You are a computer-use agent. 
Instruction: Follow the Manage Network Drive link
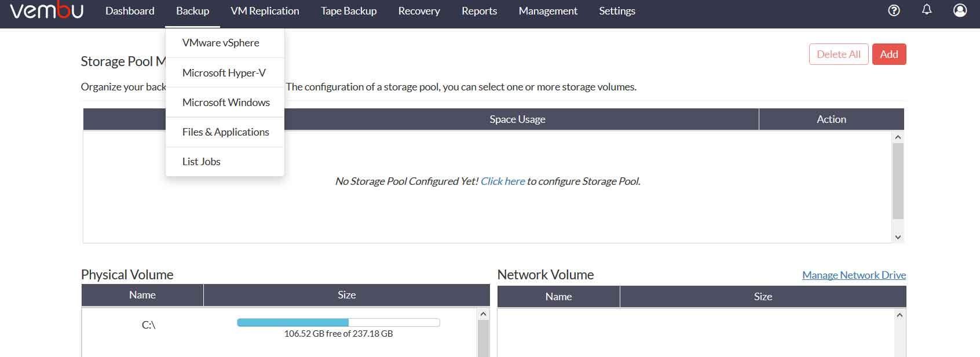854,275
